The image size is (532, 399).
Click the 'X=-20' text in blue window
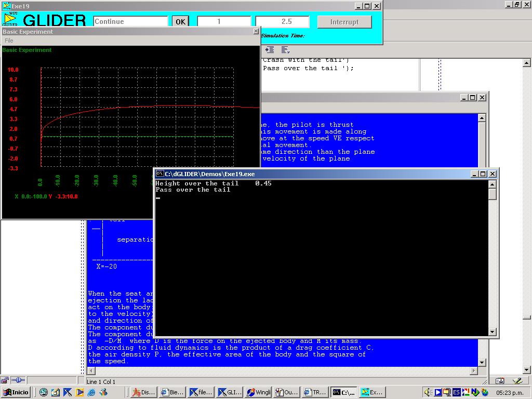click(107, 267)
